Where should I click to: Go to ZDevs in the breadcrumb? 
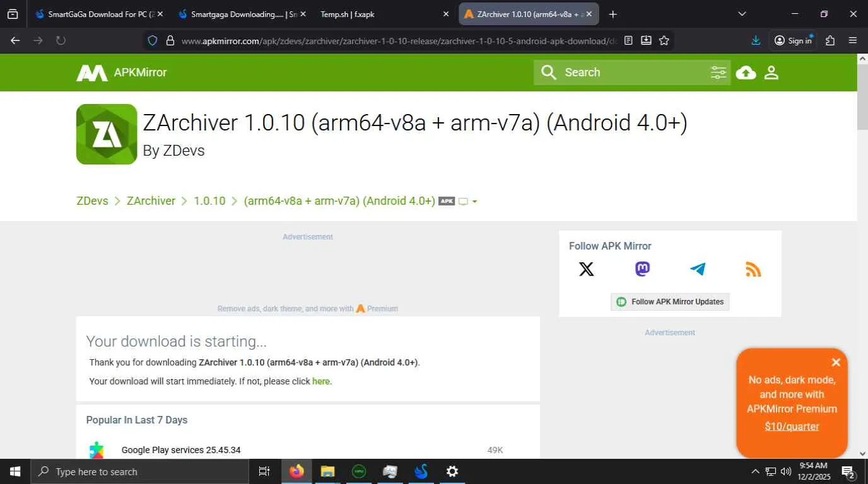[x=92, y=201]
